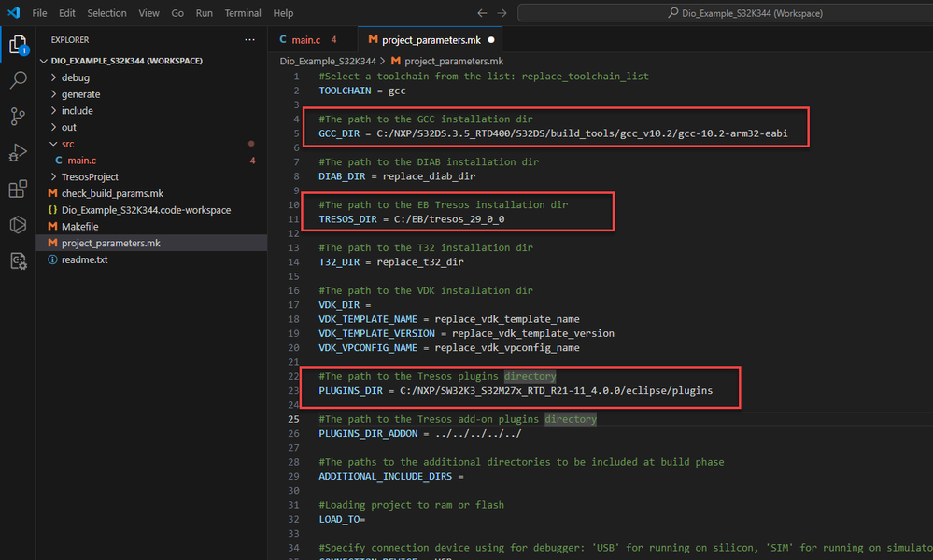
Task: Click the TOOLCHAIN = gcc line
Action: click(x=361, y=91)
